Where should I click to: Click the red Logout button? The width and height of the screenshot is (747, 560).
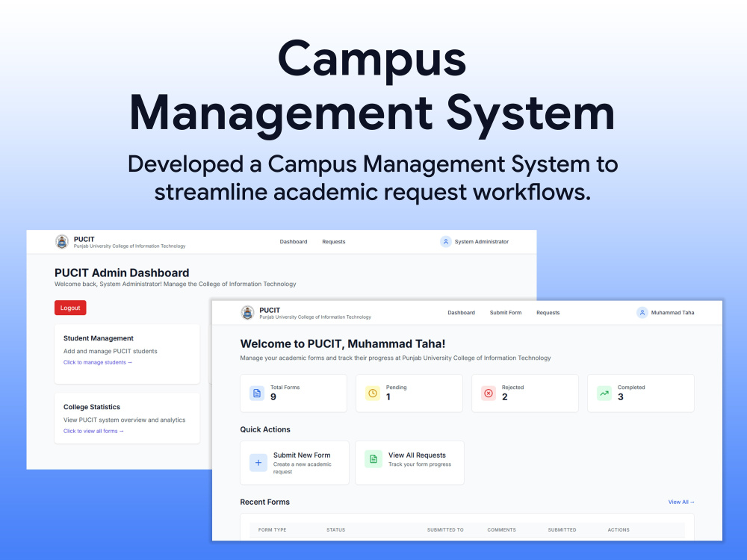tap(70, 308)
